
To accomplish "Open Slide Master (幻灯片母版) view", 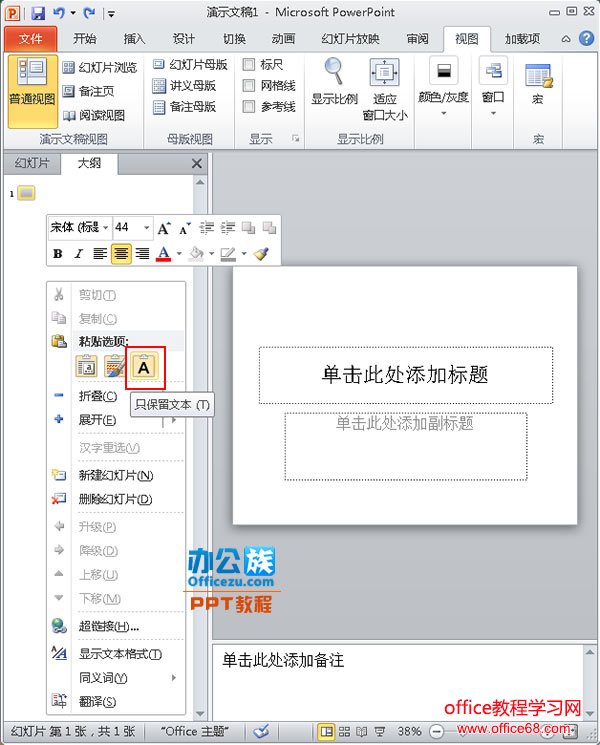I will pos(190,64).
